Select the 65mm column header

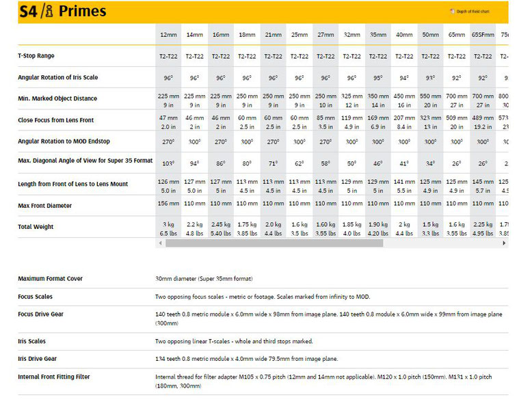tap(457, 35)
